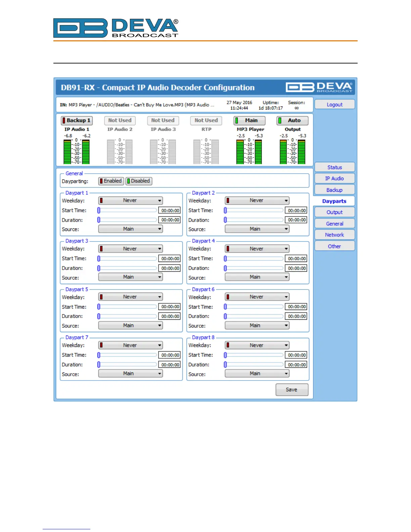Click the Not Used button above IP Audio 3
The height and width of the screenshot is (532, 411).
coord(163,120)
